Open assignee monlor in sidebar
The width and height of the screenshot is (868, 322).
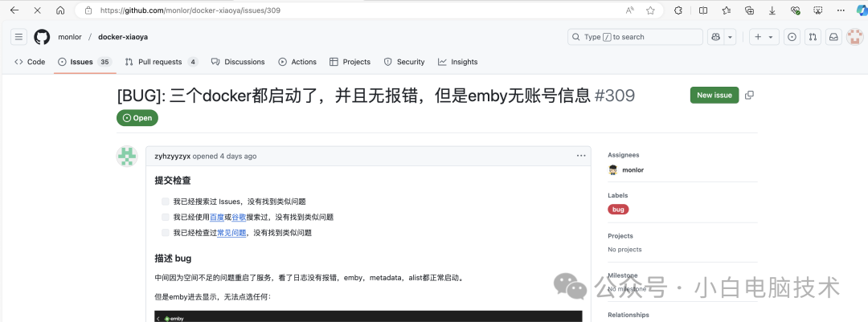pos(625,170)
